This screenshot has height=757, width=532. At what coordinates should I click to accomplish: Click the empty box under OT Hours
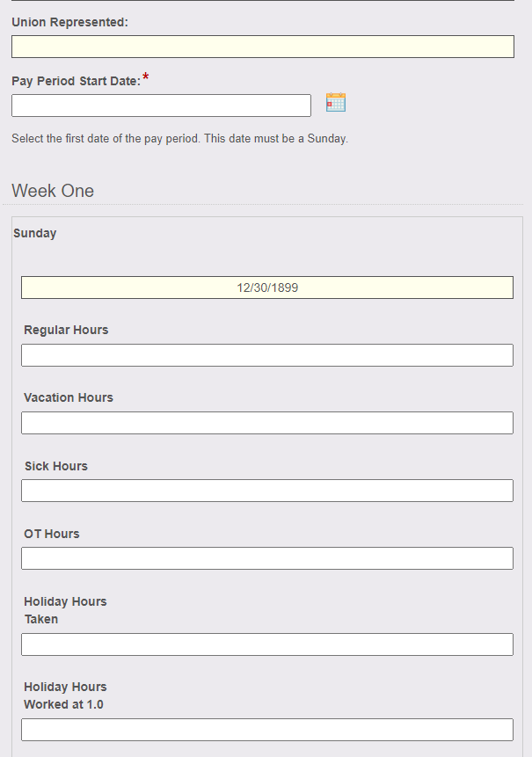267,558
